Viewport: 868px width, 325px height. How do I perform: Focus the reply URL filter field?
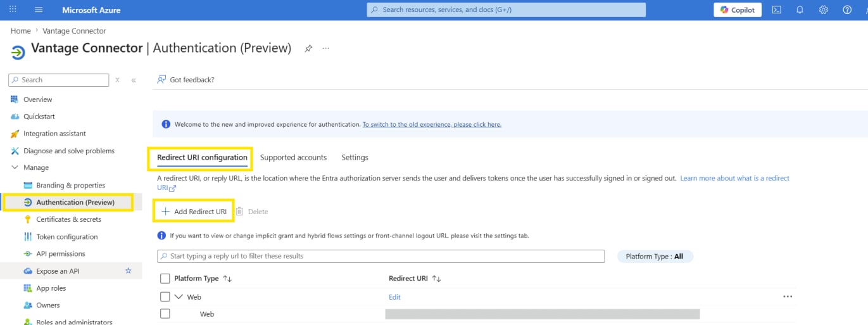click(381, 256)
